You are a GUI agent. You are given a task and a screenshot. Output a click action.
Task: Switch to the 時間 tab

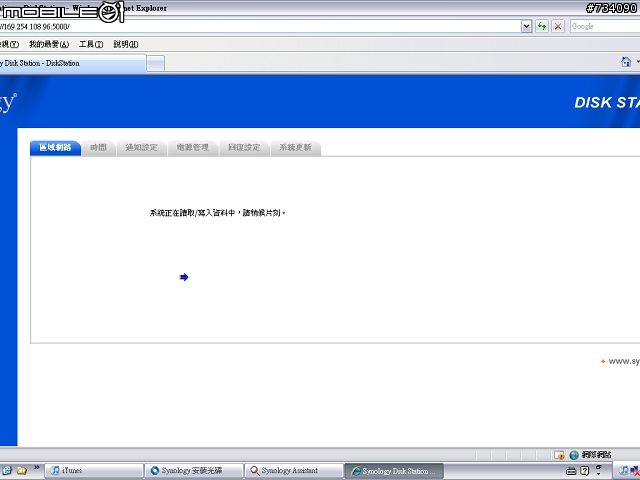pos(98,148)
